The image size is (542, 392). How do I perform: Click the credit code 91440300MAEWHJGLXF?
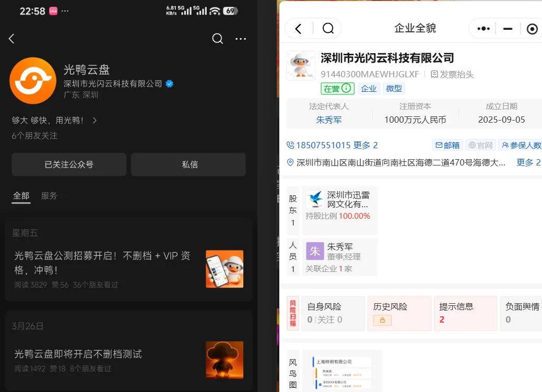click(x=370, y=74)
